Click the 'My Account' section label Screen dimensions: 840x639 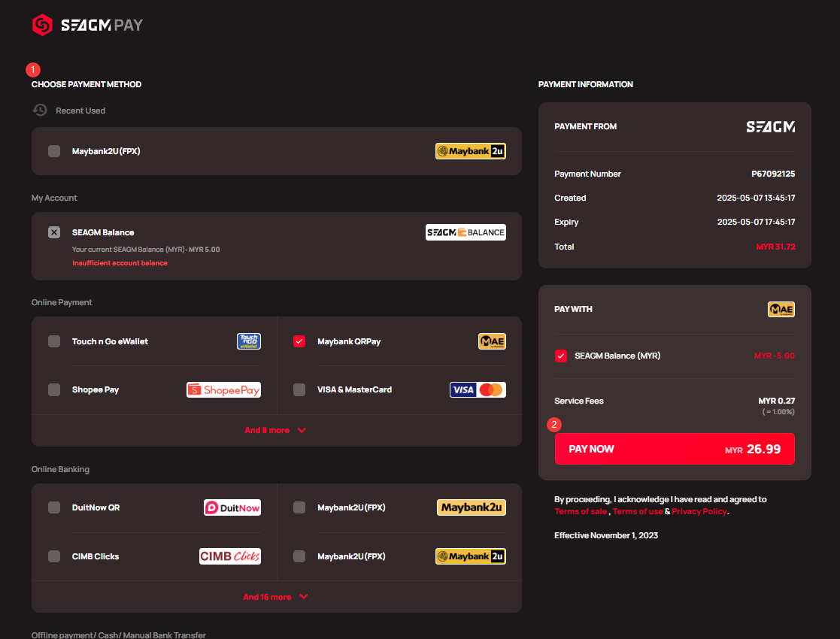54,198
